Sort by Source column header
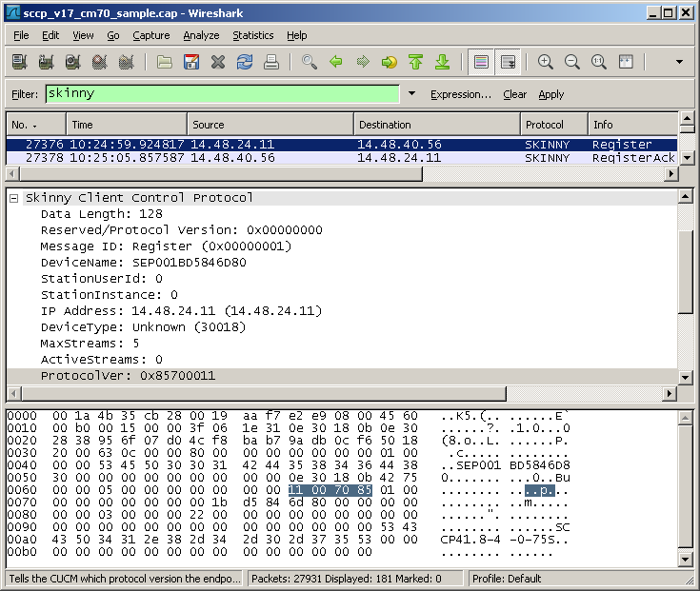The width and height of the screenshot is (700, 591). (x=270, y=125)
